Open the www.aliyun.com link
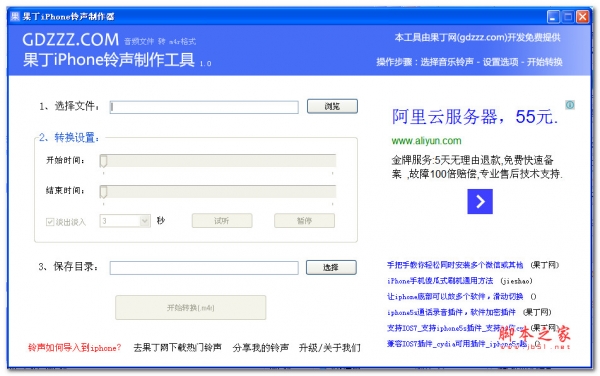This screenshot has height=376, width=600. point(426,141)
